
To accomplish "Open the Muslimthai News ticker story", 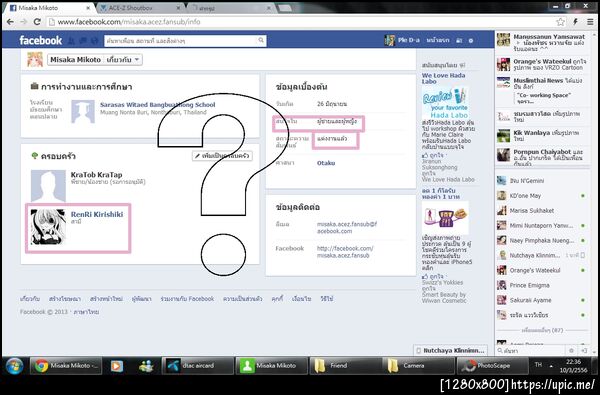I will pyautogui.click(x=542, y=91).
